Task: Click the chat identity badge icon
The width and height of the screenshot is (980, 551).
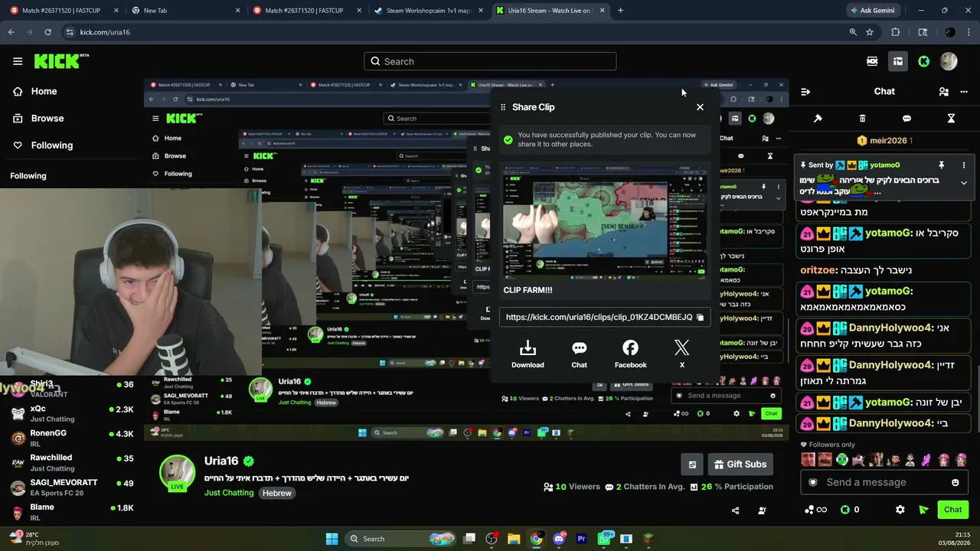Action: coord(813,482)
